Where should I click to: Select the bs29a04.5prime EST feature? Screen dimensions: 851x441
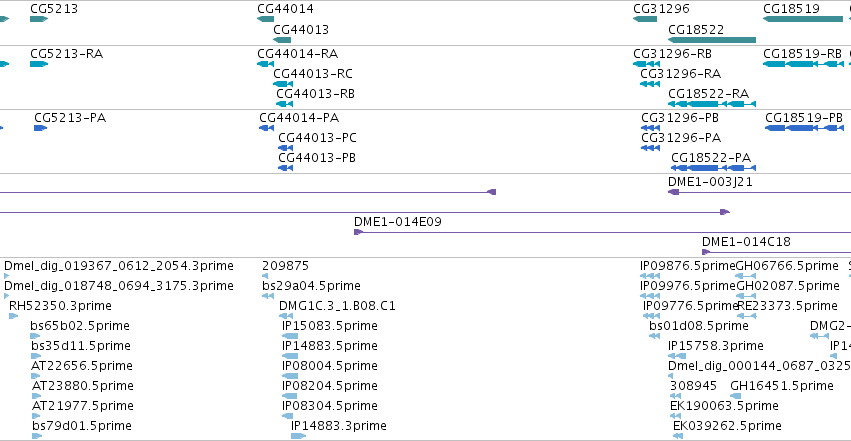(x=268, y=296)
